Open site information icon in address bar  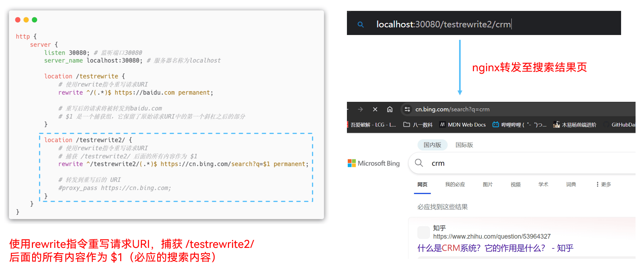407,109
